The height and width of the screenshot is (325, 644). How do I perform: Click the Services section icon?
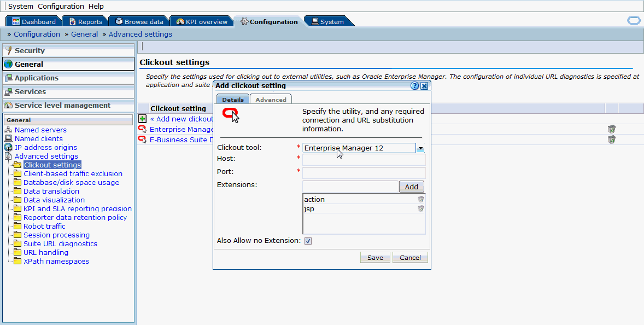[x=8, y=91]
